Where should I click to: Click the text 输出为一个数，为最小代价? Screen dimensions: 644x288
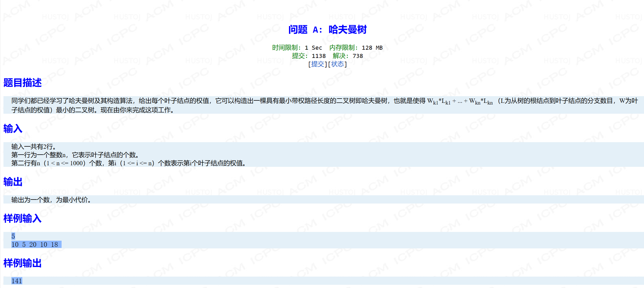coord(51,200)
